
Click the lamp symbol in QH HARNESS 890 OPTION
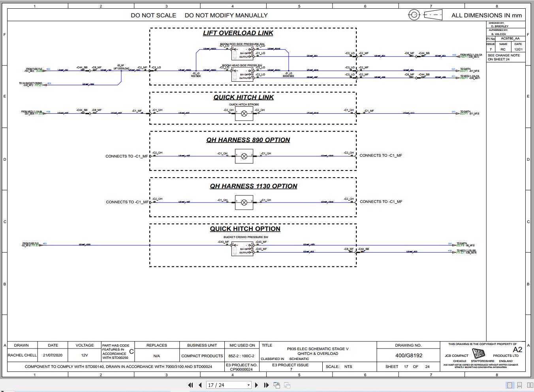click(244, 156)
